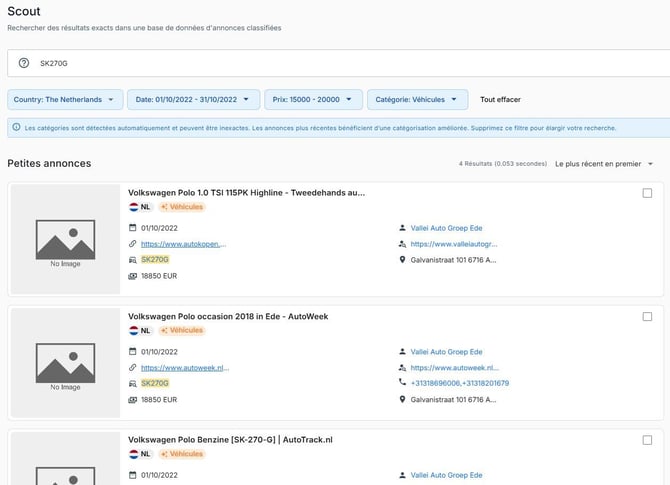The image size is (670, 485).
Task: Click the 18850 EUR price in Highline listing
Action: [x=159, y=276]
